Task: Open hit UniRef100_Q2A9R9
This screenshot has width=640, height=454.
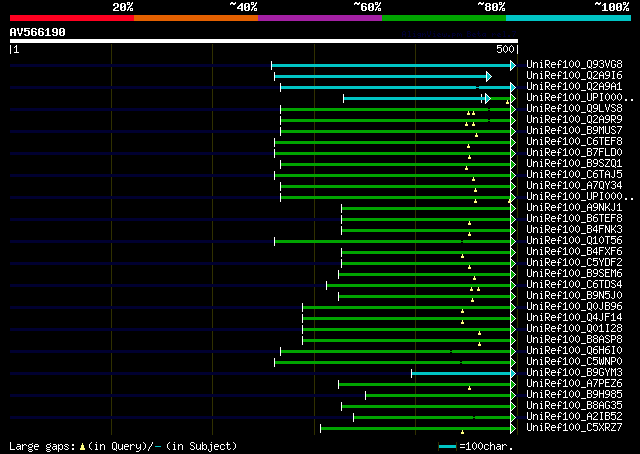Action: (x=574, y=120)
